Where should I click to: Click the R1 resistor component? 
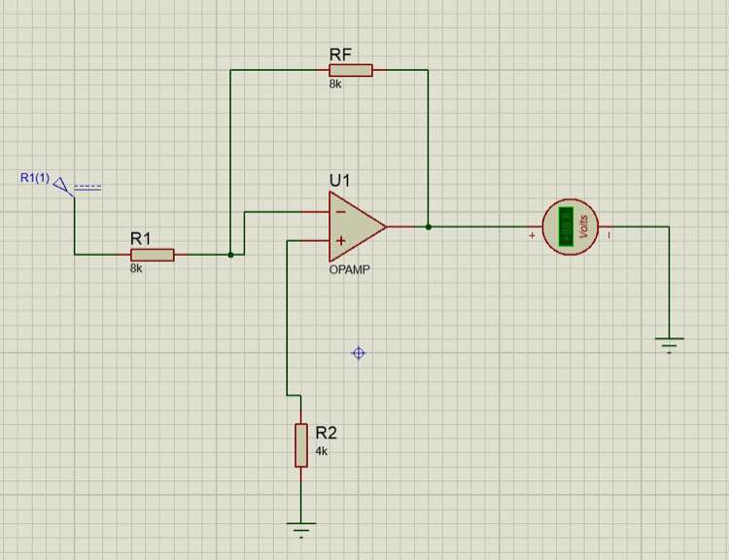point(153,255)
